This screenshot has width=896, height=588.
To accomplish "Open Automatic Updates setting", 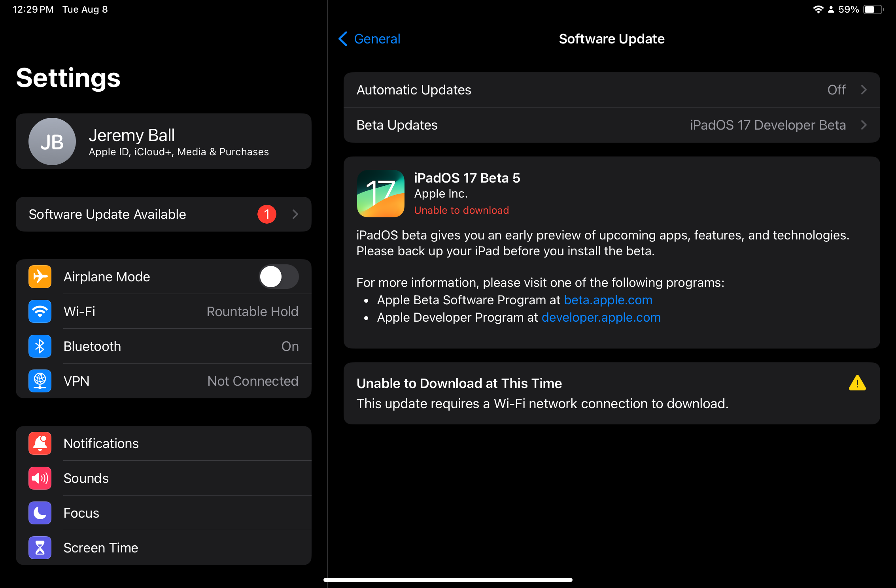I will click(612, 90).
